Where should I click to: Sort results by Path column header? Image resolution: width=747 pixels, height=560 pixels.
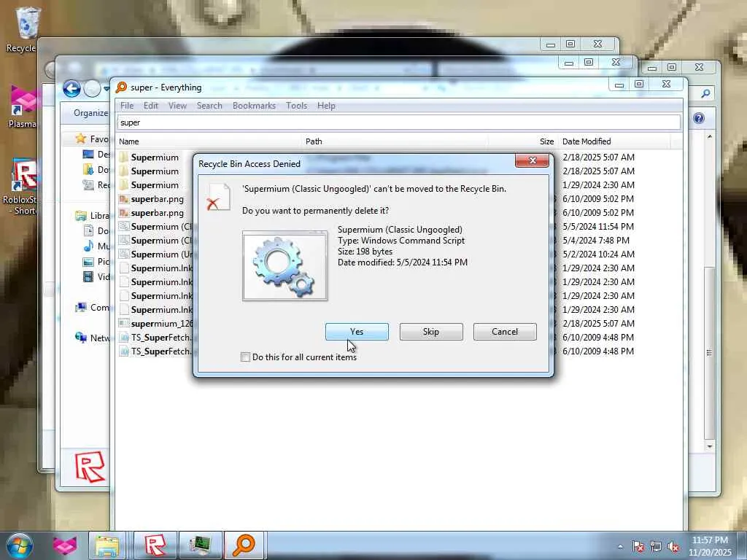coord(395,141)
